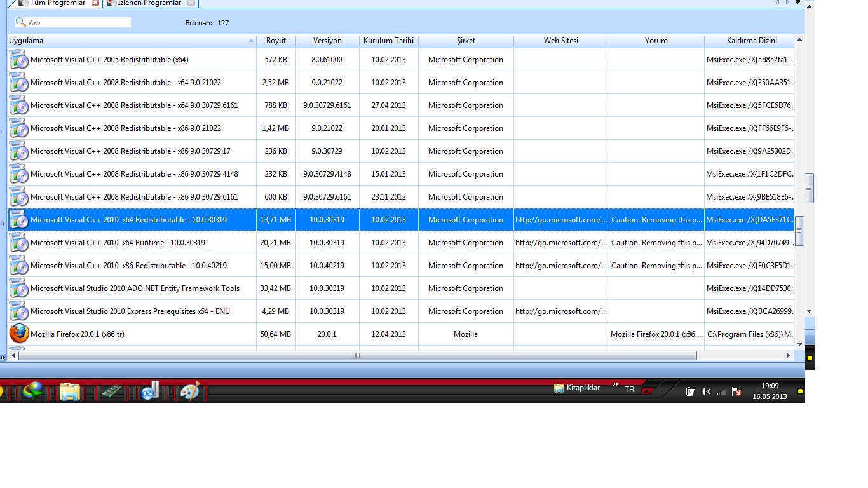
Task: Click icon of Visual C++ 2010 x64 Redistributable row
Action: coord(19,220)
